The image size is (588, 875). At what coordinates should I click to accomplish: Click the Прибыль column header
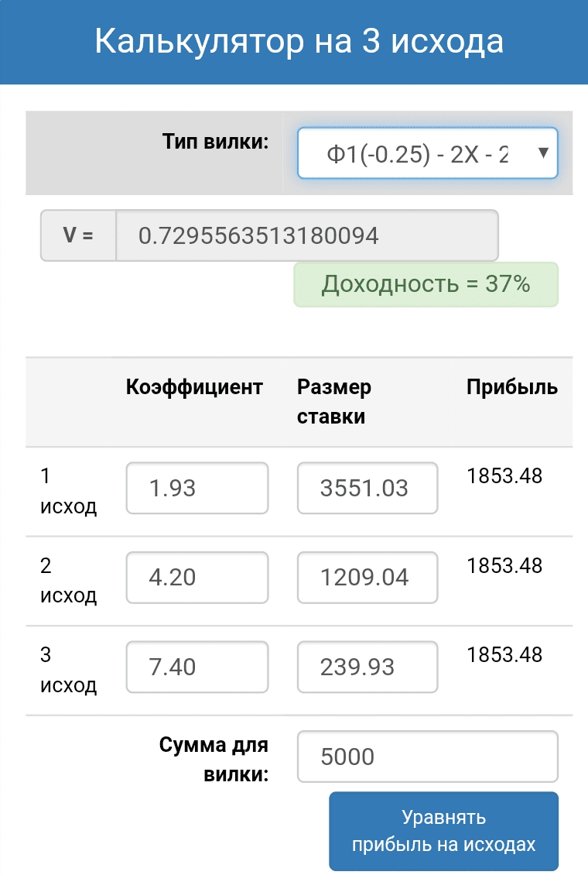point(511,387)
